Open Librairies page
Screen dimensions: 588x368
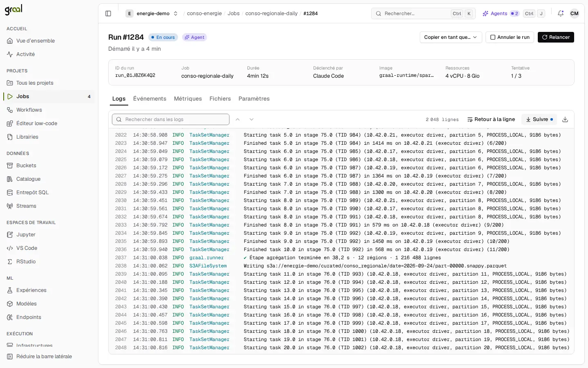[49, 137]
